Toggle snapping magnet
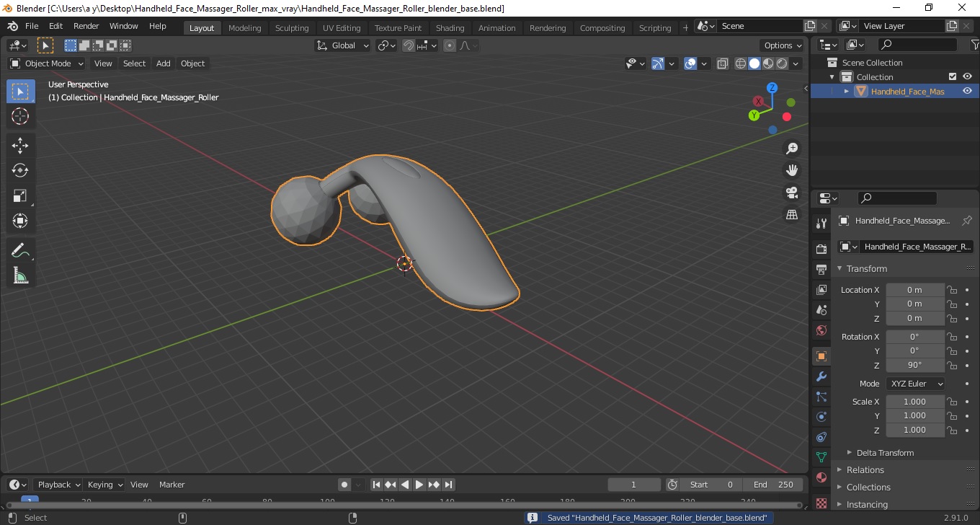980x525 pixels. click(409, 45)
